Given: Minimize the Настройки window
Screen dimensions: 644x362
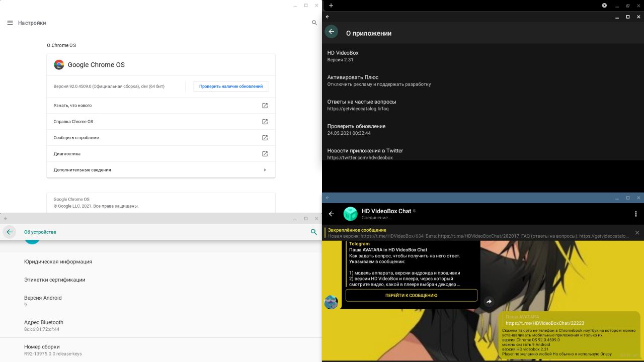Looking at the screenshot, I should pos(295,5).
